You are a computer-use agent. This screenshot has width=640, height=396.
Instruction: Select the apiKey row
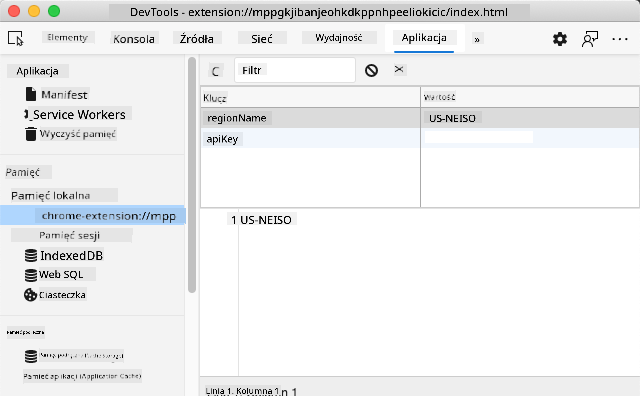tap(420, 139)
